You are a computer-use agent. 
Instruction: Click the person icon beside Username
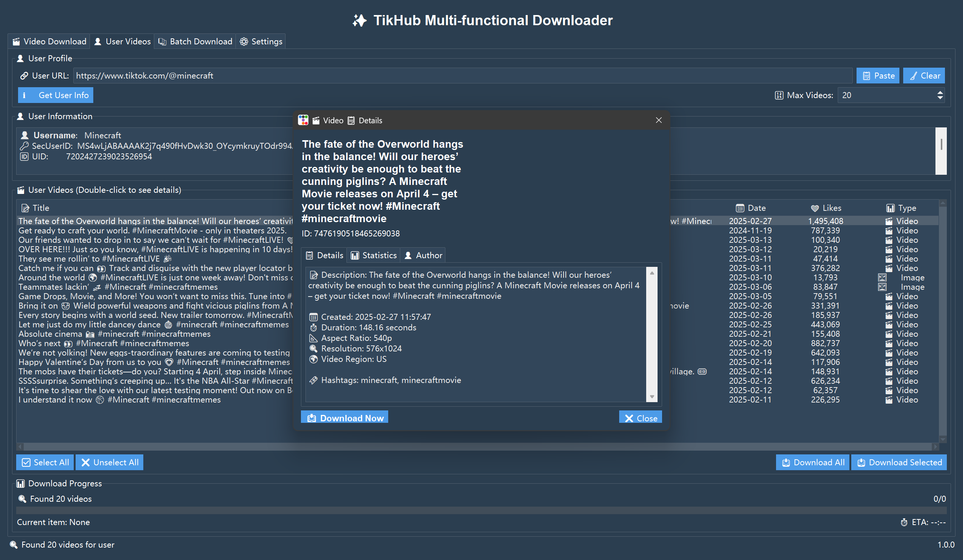click(x=25, y=135)
